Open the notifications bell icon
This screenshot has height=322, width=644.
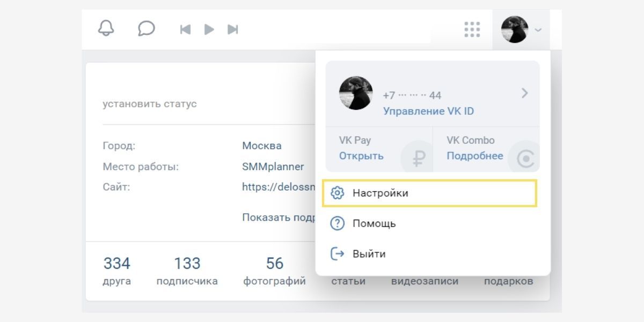pos(106,28)
